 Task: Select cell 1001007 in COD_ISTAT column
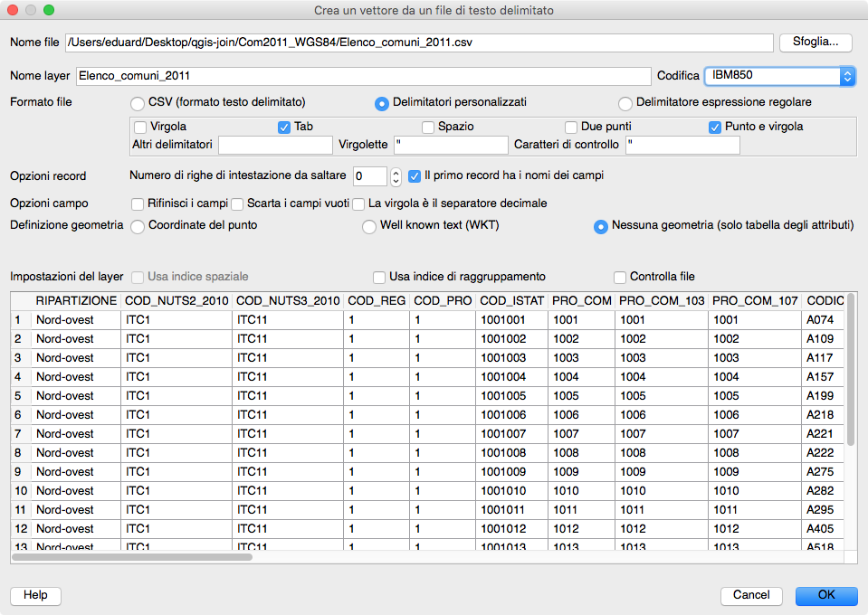(x=512, y=434)
